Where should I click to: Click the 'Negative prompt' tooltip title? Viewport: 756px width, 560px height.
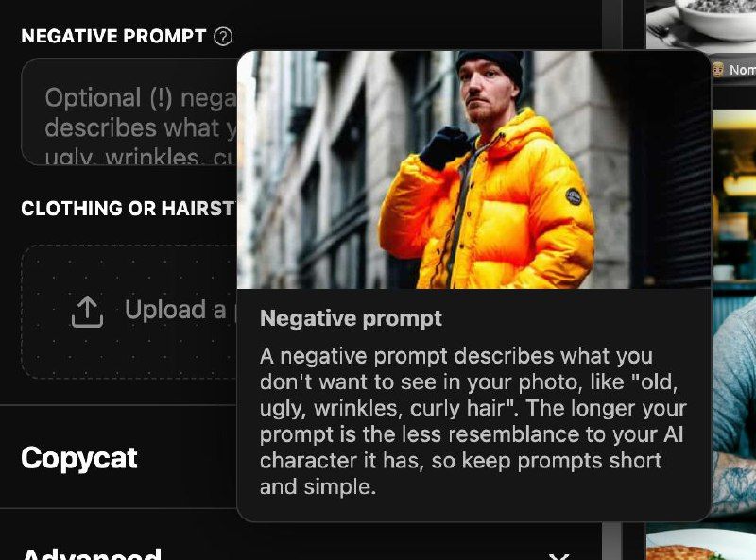click(x=351, y=318)
